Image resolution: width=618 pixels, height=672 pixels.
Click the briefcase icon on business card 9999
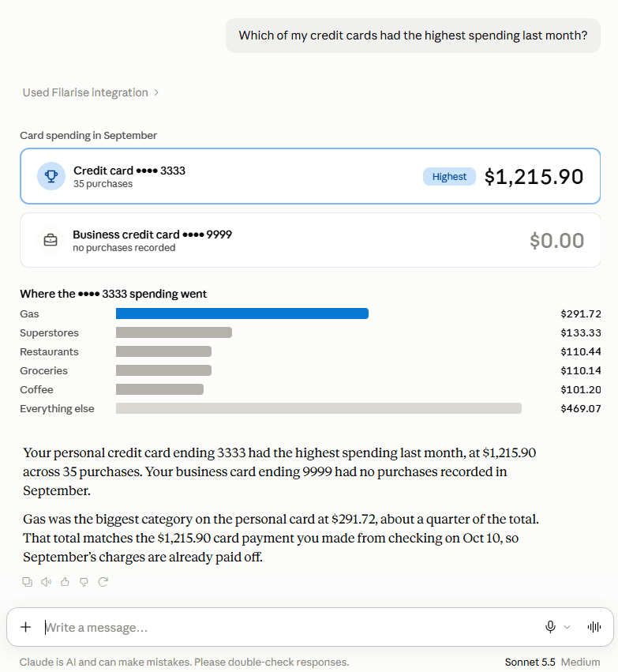tap(51, 240)
